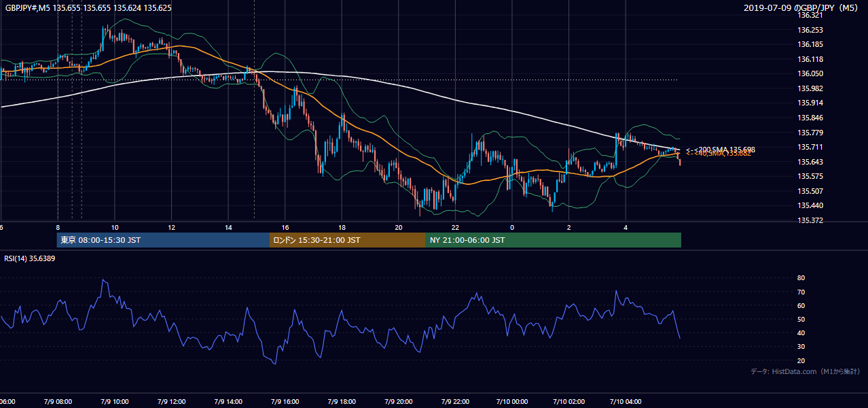Click RSI scale value 50
Screen dimensions: 868x408
(801, 319)
